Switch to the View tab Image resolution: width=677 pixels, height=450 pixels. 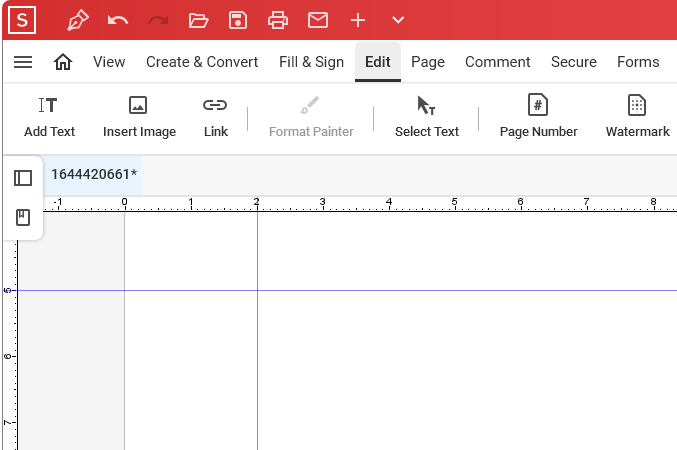(x=109, y=62)
